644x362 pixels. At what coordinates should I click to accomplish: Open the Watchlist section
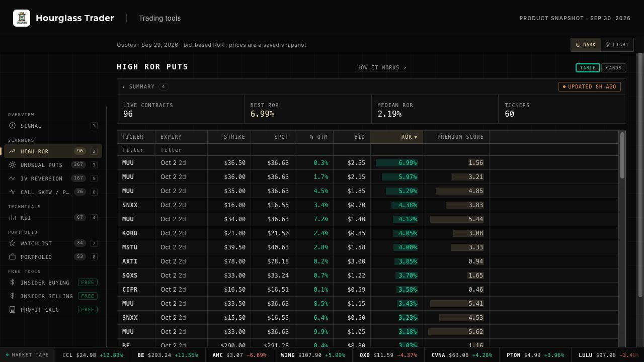[53, 243]
